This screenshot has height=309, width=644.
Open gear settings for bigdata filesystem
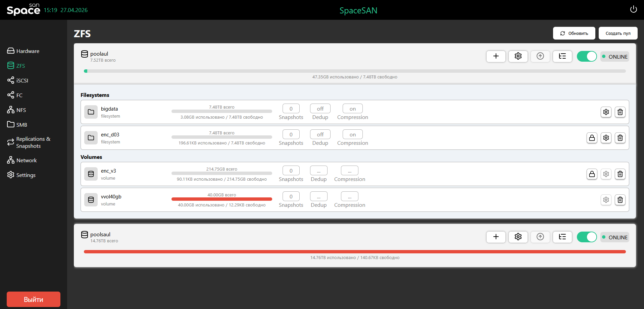pos(606,112)
